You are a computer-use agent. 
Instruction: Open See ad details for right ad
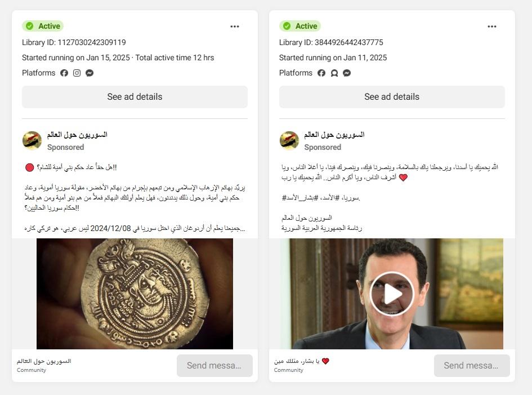(x=392, y=97)
